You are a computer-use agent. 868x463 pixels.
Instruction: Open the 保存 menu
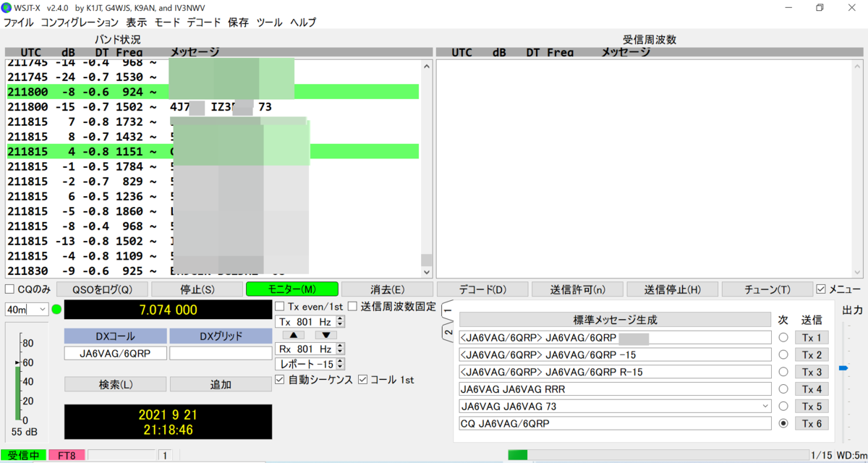pos(238,22)
